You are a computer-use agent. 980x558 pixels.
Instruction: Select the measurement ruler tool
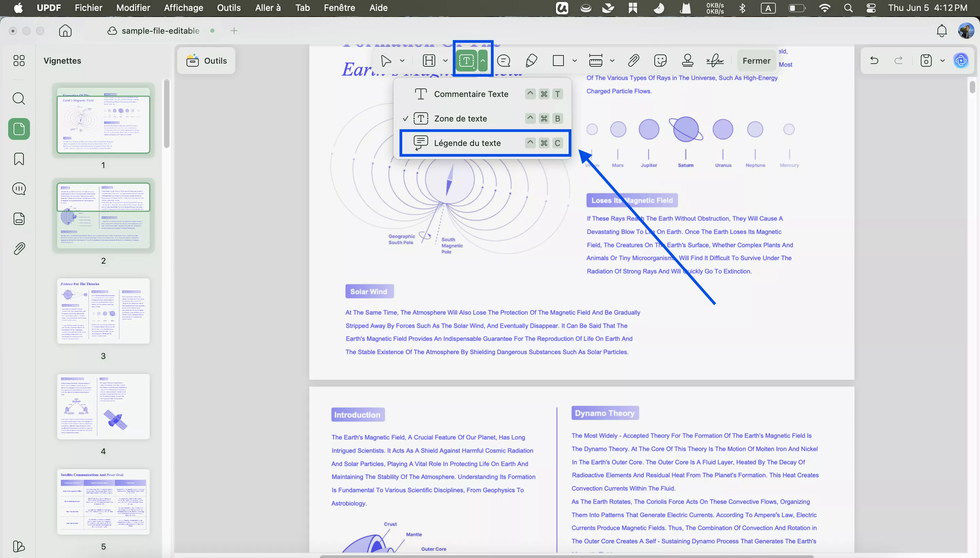point(595,61)
